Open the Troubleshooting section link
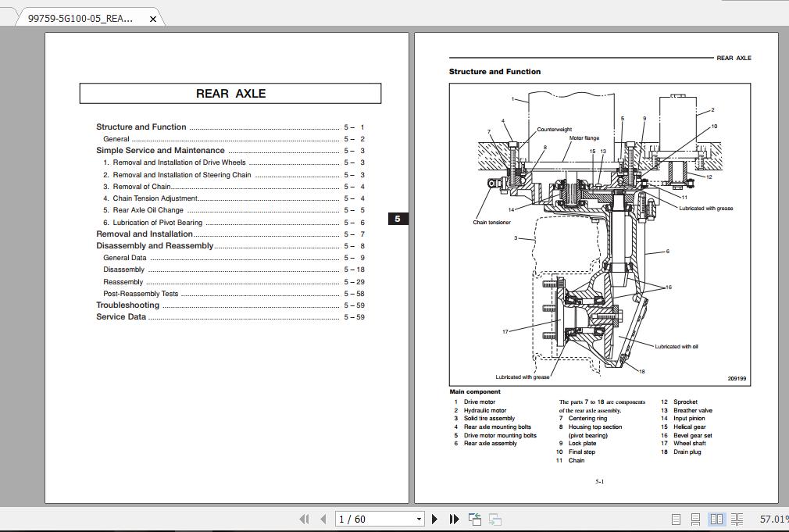Screen dimensions: 789x532 click(127, 305)
